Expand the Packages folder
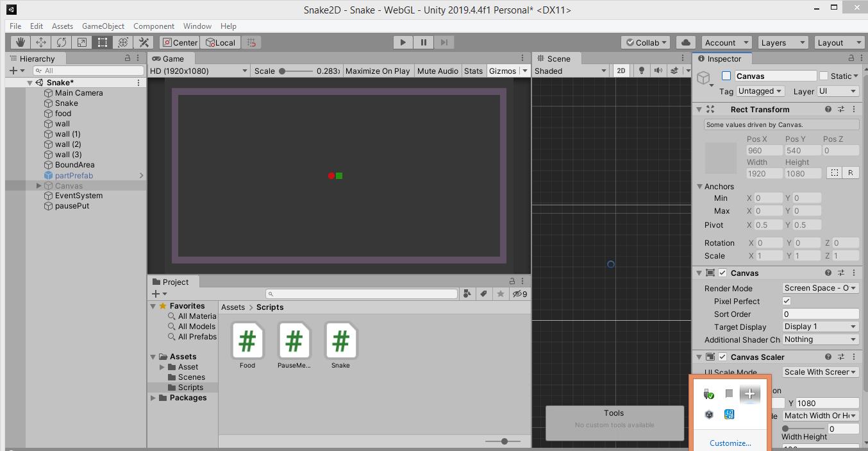Screen dimensions: 868x451 pos(153,398)
